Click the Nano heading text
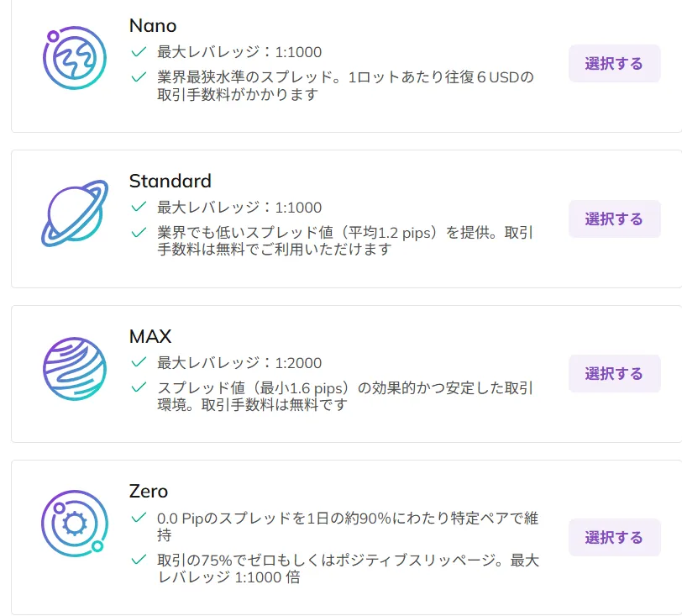 [x=151, y=26]
